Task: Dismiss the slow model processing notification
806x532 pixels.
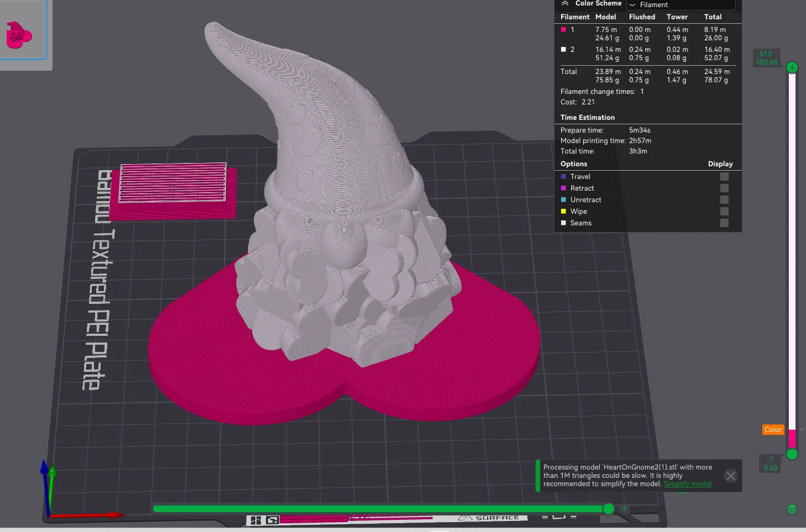Action: [x=731, y=476]
